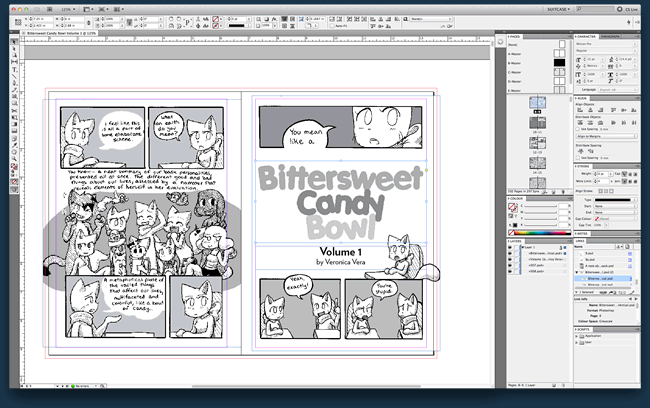
Task: Select the Pencil tool
Action: click(x=14, y=90)
